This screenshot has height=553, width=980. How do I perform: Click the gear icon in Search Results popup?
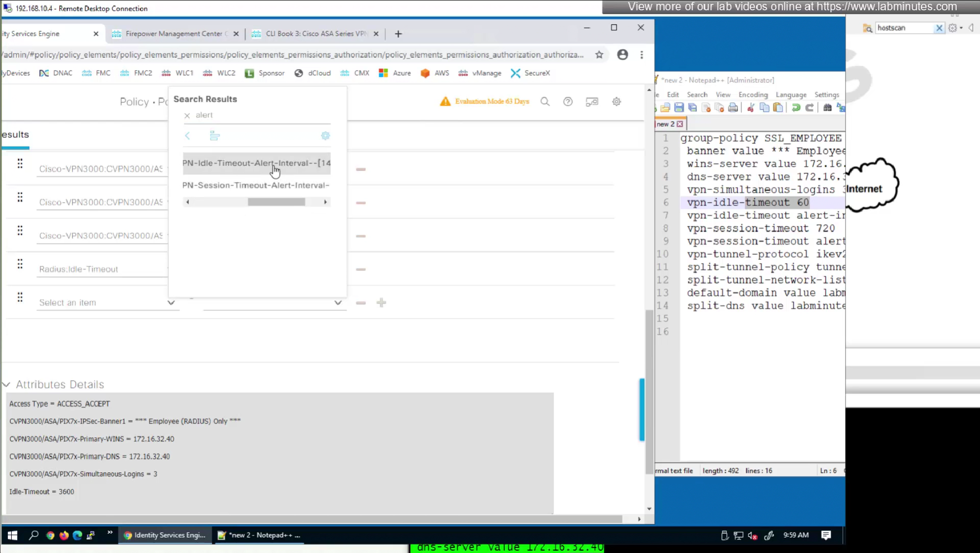pyautogui.click(x=325, y=136)
